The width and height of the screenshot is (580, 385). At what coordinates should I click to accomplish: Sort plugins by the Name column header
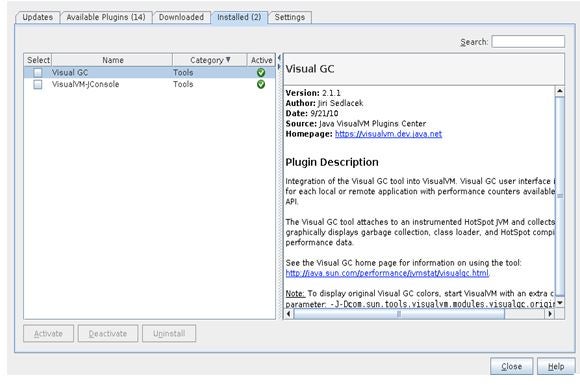(x=112, y=60)
